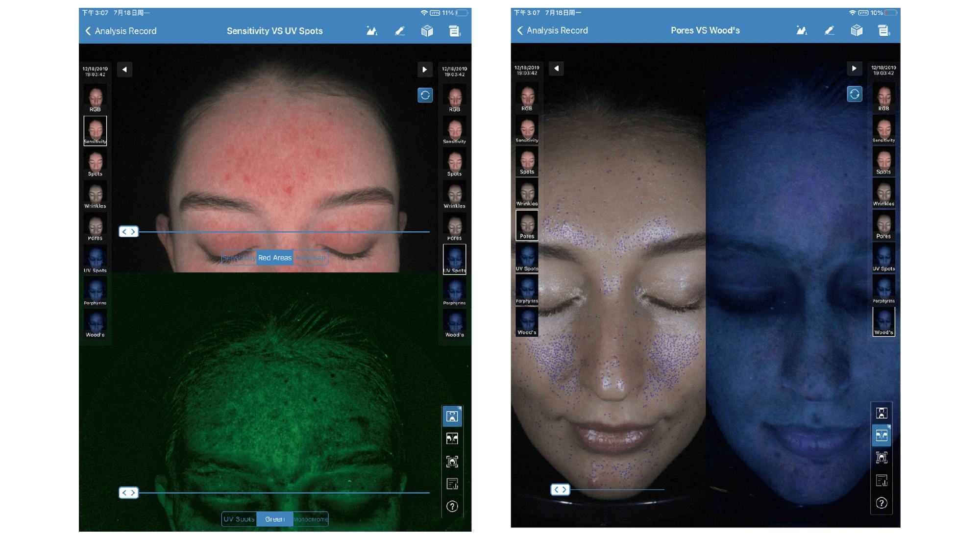Select Spots thumbnail in left strip of Pores screen
Viewport: 980px width, 539px height.
click(527, 161)
